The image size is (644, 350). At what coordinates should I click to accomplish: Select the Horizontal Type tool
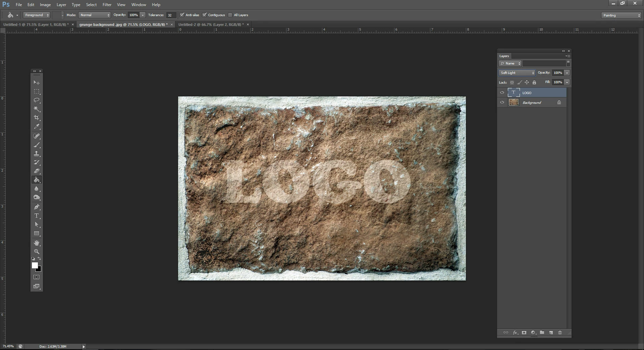tap(37, 216)
